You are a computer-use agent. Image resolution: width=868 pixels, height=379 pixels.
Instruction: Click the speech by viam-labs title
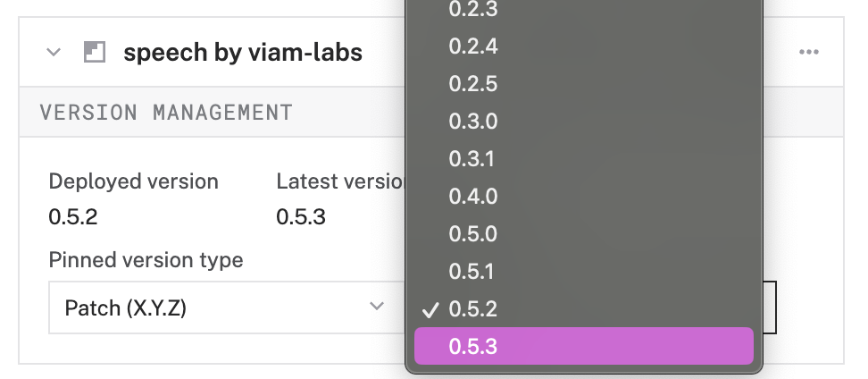[243, 53]
